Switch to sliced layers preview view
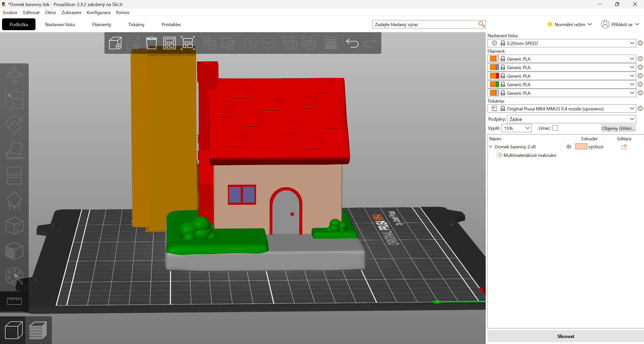The image size is (644, 344). coord(38,330)
